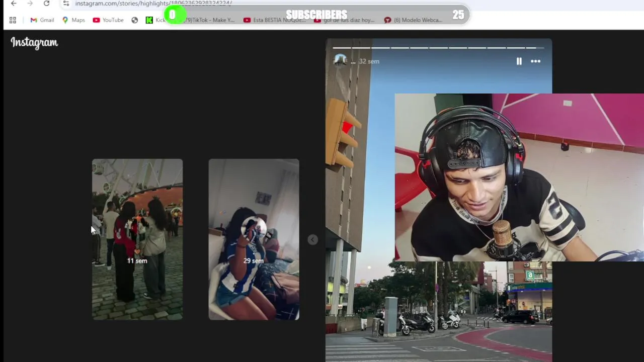This screenshot has width=644, height=362.
Task: Pause the playing story
Action: tap(519, 61)
